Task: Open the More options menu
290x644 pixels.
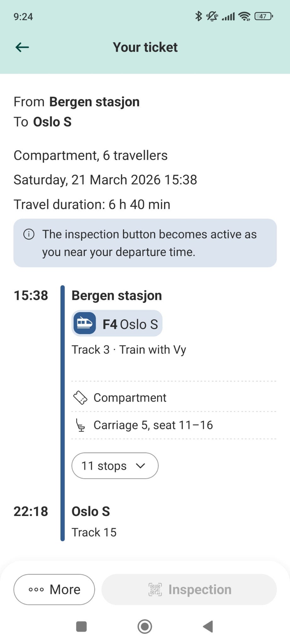Action: pos(54,589)
